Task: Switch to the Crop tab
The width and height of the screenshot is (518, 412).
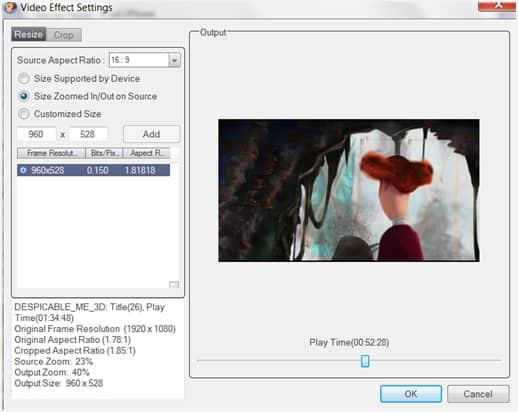Action: pos(64,35)
